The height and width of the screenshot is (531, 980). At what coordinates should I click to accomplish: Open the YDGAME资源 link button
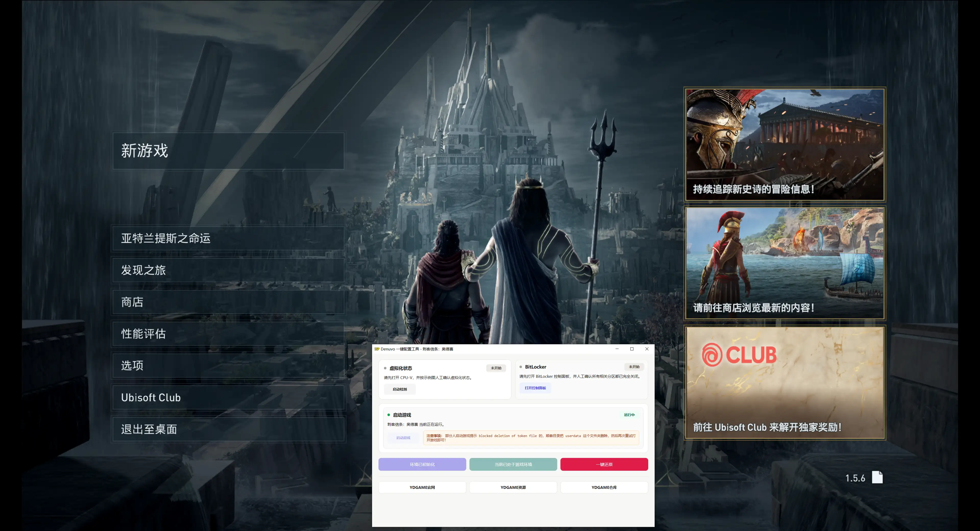pyautogui.click(x=513, y=488)
